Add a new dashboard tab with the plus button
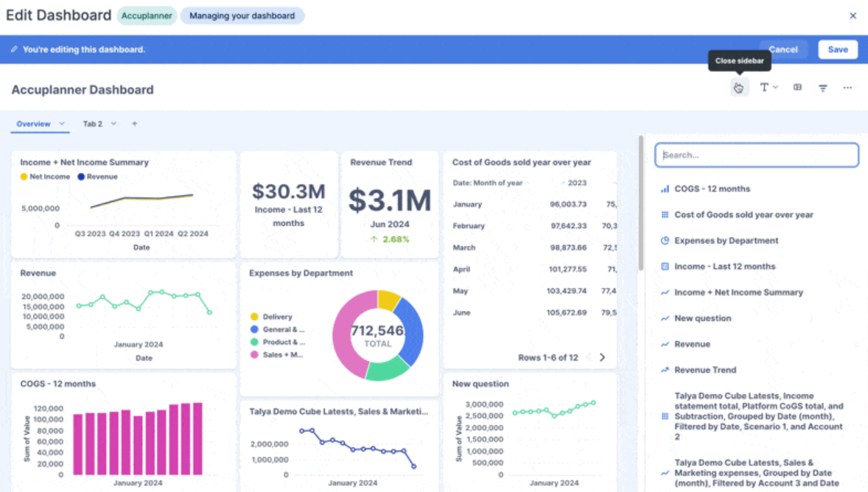868x492 pixels. tap(135, 123)
